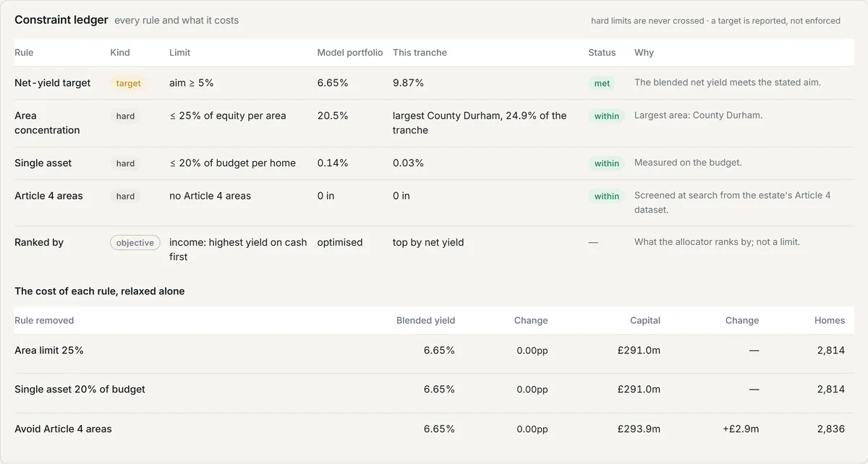The height and width of the screenshot is (464, 868).
Task: Click 'income: highest yield on cash first' text
Action: [x=238, y=249]
